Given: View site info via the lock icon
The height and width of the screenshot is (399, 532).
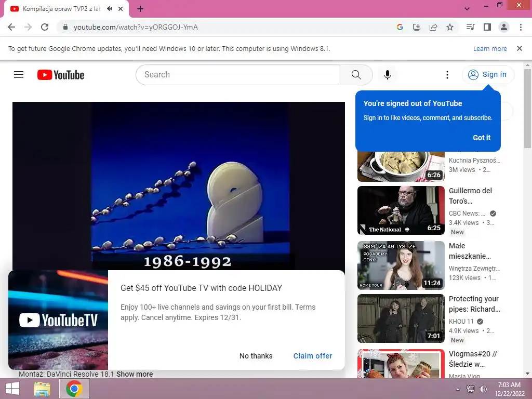Looking at the screenshot, I should pyautogui.click(x=65, y=27).
